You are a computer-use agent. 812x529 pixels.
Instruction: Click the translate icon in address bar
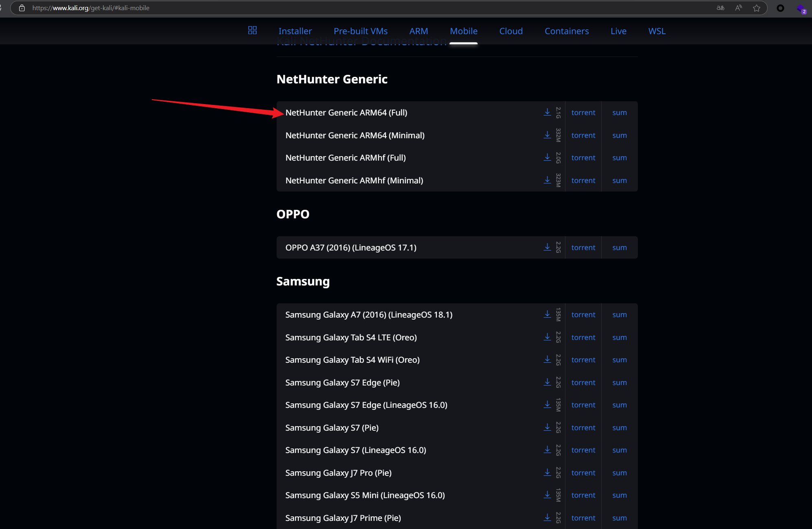click(720, 8)
